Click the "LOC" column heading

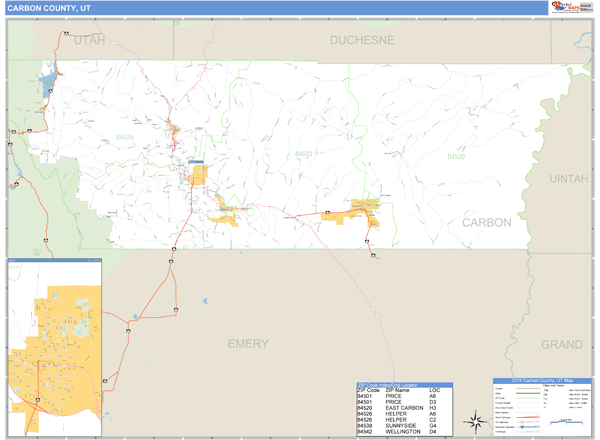[434, 390]
